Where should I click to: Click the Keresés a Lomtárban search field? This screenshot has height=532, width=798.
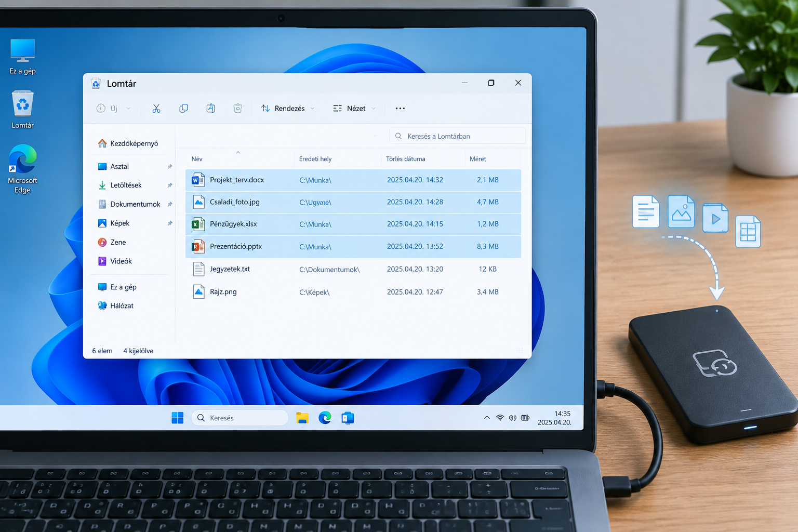(x=458, y=136)
